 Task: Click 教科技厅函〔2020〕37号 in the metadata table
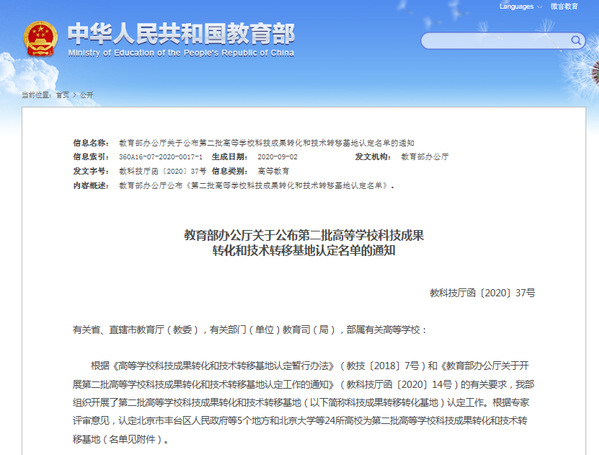pyautogui.click(x=162, y=171)
